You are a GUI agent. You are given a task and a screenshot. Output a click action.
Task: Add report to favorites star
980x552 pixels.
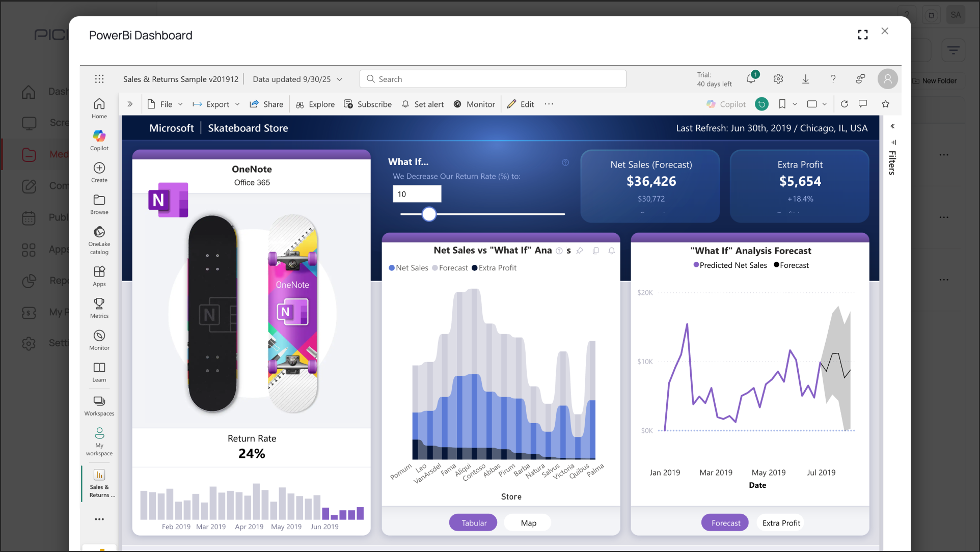[886, 104]
